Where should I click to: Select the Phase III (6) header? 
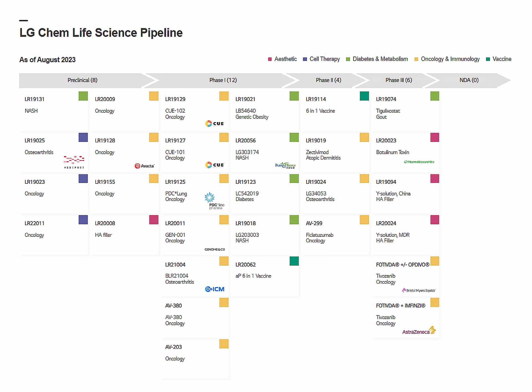(x=399, y=80)
